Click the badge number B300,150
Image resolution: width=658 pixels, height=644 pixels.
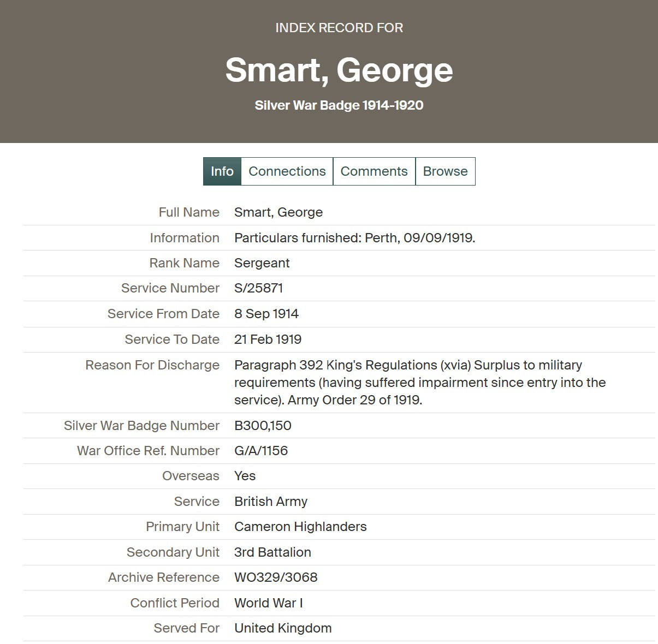point(263,426)
